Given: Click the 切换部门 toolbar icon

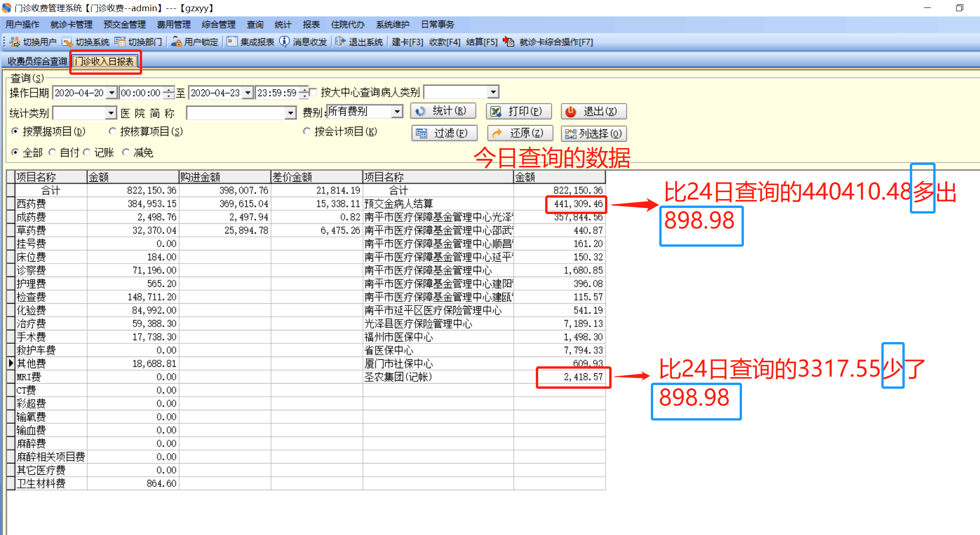Looking at the screenshot, I should (120, 42).
